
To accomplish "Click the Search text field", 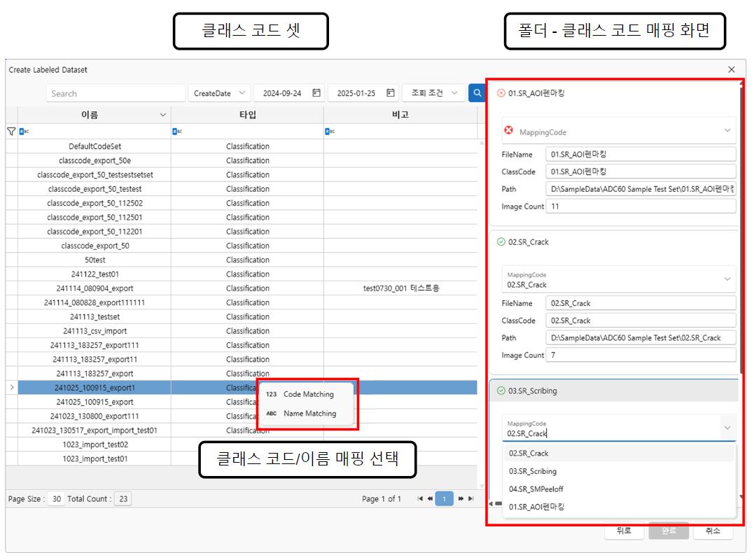I will point(116,93).
